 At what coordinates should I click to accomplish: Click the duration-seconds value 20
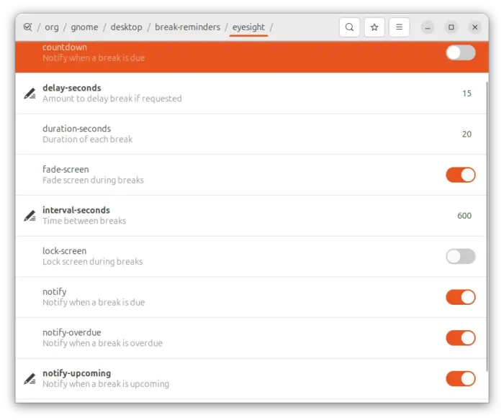467,134
